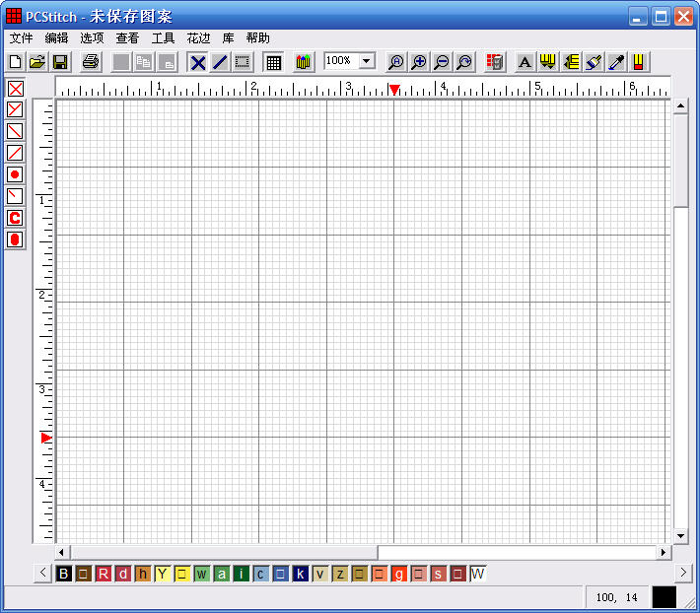Select the eyedropper color picker tool
Viewport: 700px width, 613px height.
click(616, 62)
